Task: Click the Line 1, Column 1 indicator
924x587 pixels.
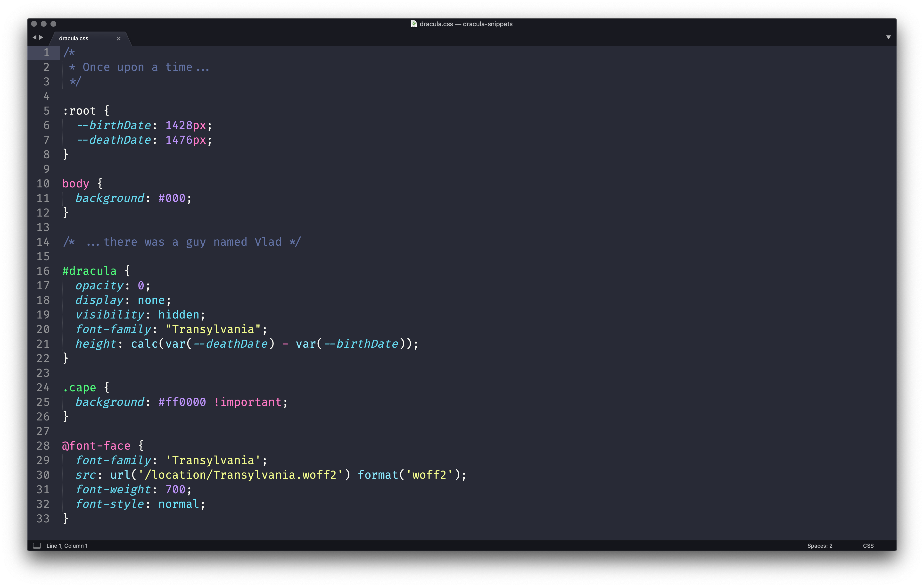Action: point(67,545)
